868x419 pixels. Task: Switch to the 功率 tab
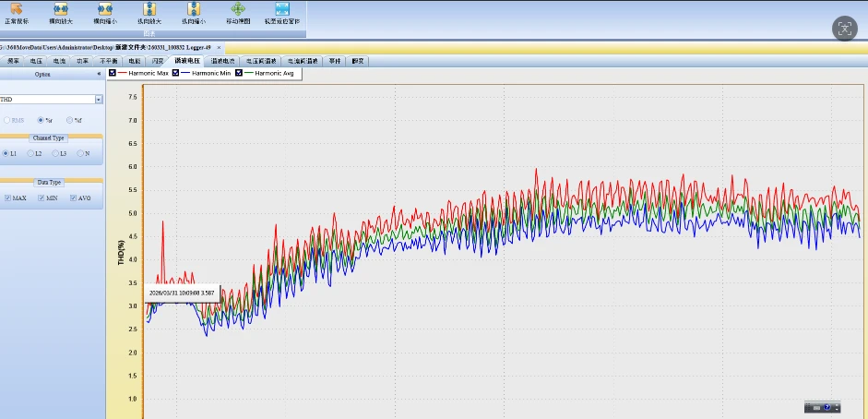[x=82, y=61]
